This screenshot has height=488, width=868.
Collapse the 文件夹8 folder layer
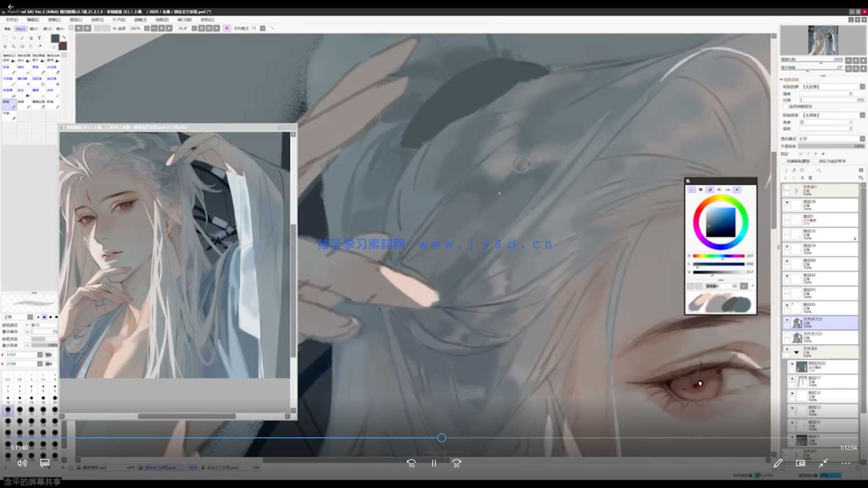(x=797, y=352)
